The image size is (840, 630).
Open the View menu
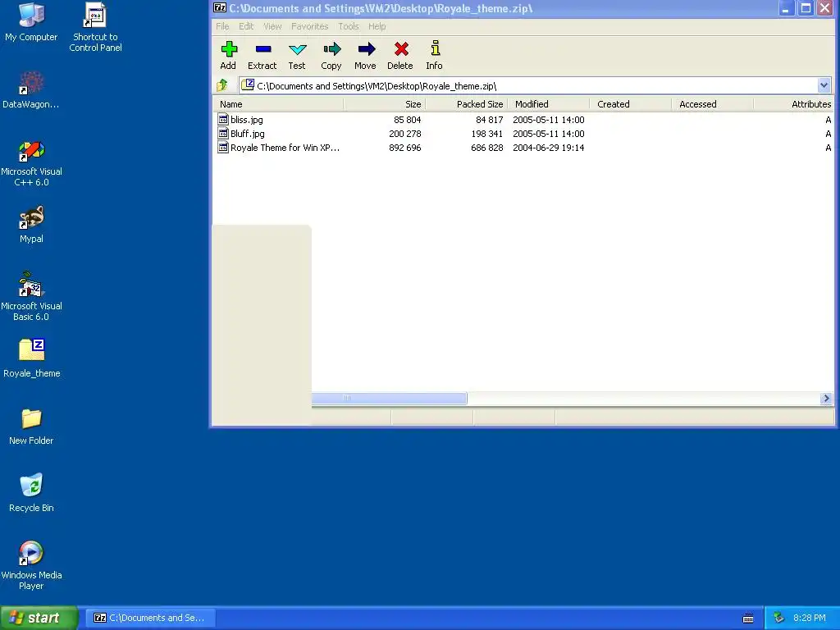tap(272, 26)
